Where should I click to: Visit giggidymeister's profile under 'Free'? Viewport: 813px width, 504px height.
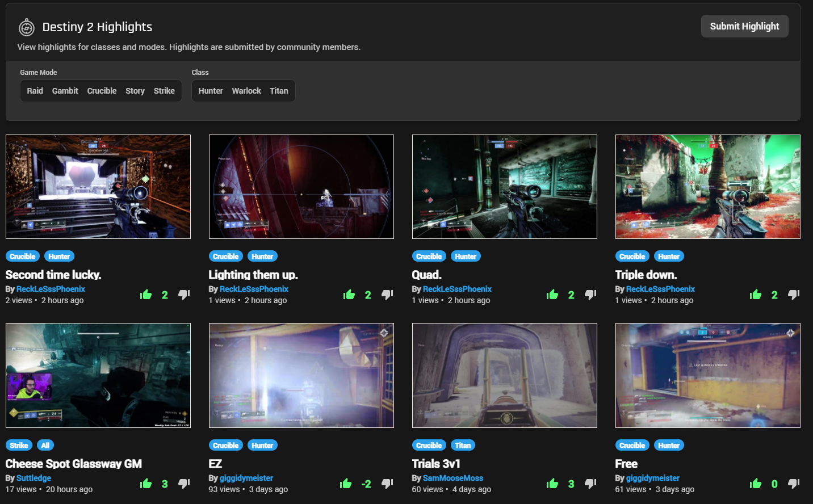click(653, 478)
